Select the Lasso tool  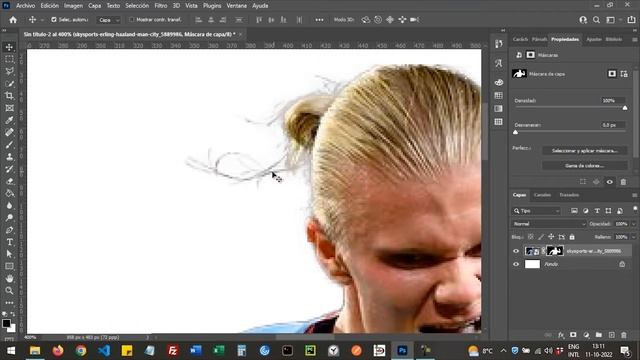(x=9, y=71)
